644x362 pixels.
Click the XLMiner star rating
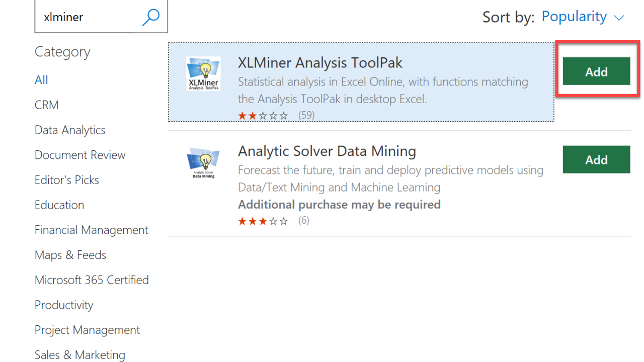coord(263,116)
